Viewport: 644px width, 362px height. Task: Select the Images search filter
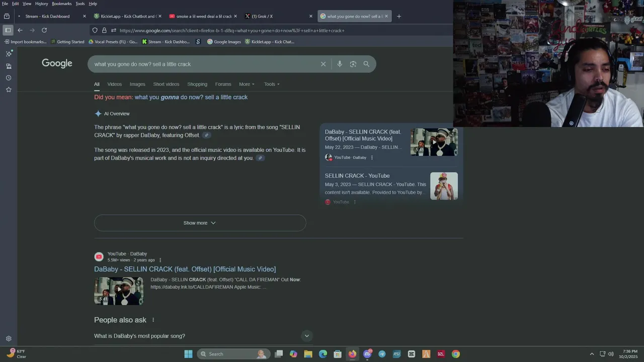coord(137,84)
